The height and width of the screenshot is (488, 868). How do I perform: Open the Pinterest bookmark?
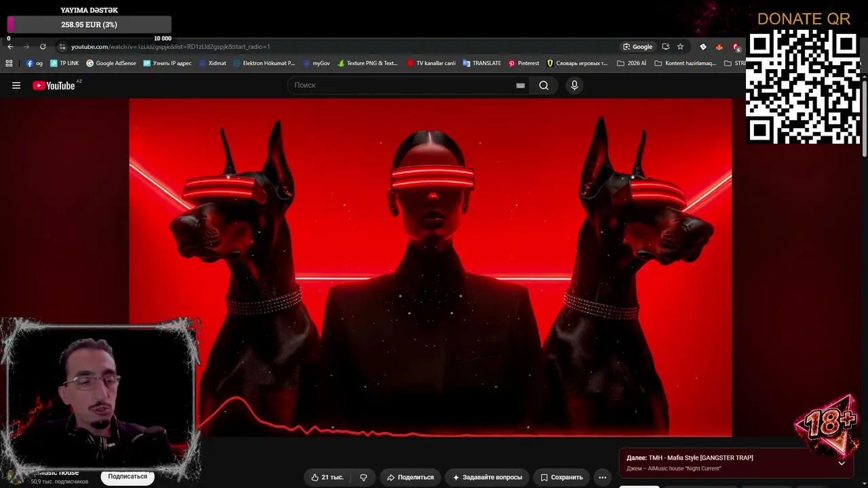(524, 63)
